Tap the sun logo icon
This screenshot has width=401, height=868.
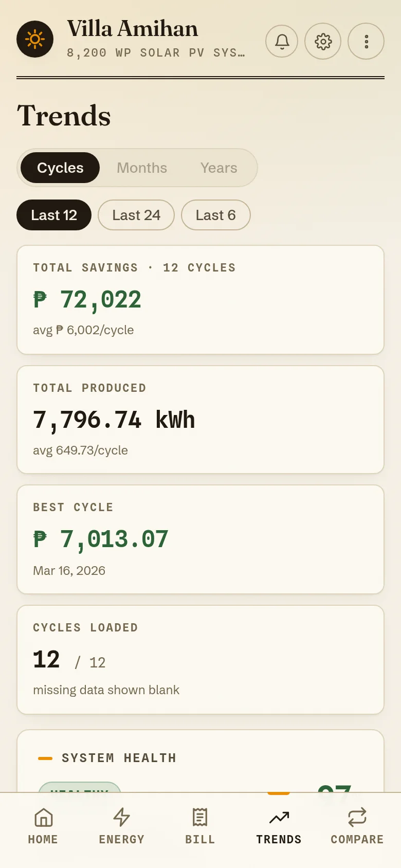[x=35, y=39]
